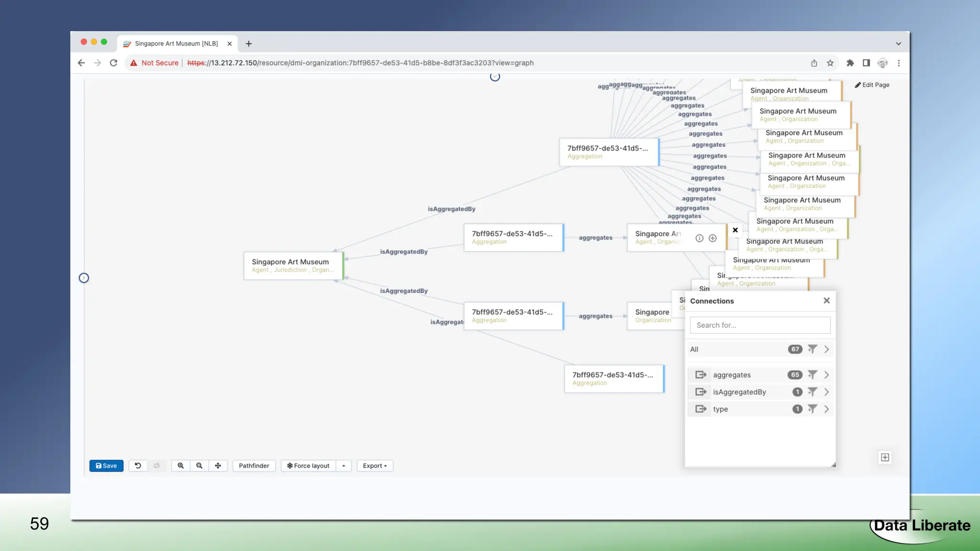This screenshot has height=551, width=980.
Task: Expand the aggregates connection chevron
Action: [x=826, y=375]
